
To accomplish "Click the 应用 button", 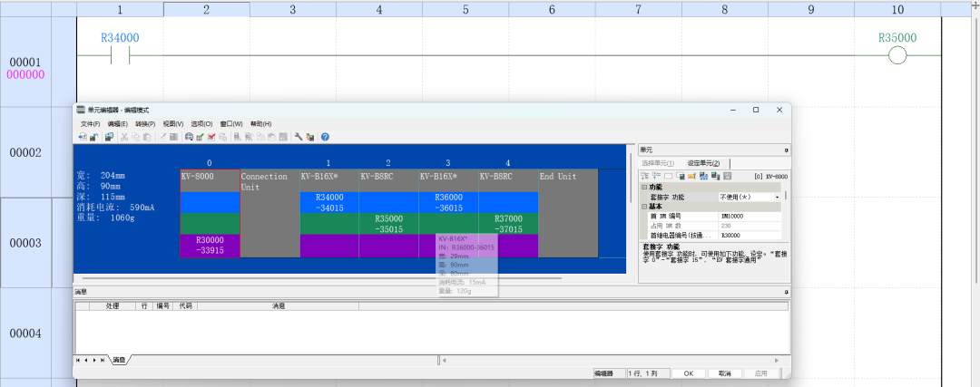I will pos(761,373).
